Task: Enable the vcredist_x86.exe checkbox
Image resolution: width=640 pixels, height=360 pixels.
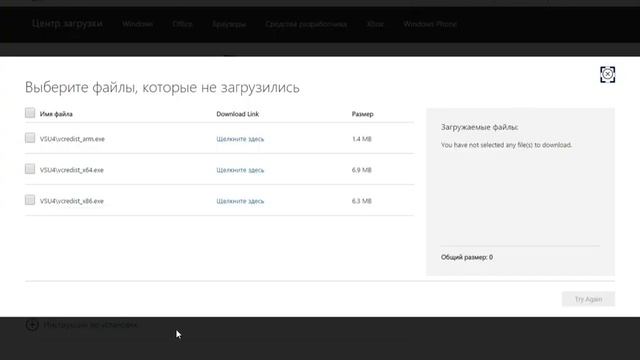Action: (x=30, y=200)
